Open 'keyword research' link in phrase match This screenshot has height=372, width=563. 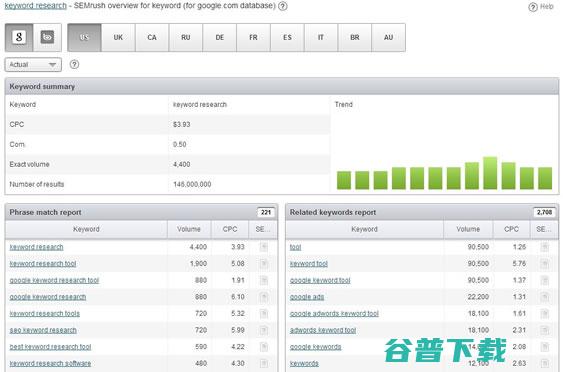pyautogui.click(x=36, y=247)
